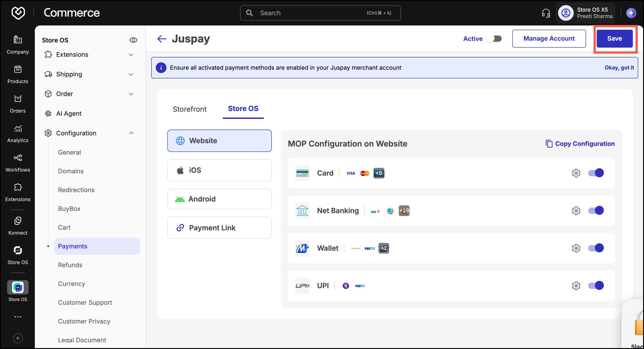This screenshot has width=644, height=349.
Task: Click the Mastercard logo in Card row
Action: point(365,173)
